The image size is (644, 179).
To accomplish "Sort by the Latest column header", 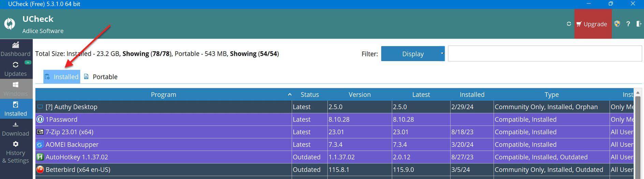I will [421, 95].
